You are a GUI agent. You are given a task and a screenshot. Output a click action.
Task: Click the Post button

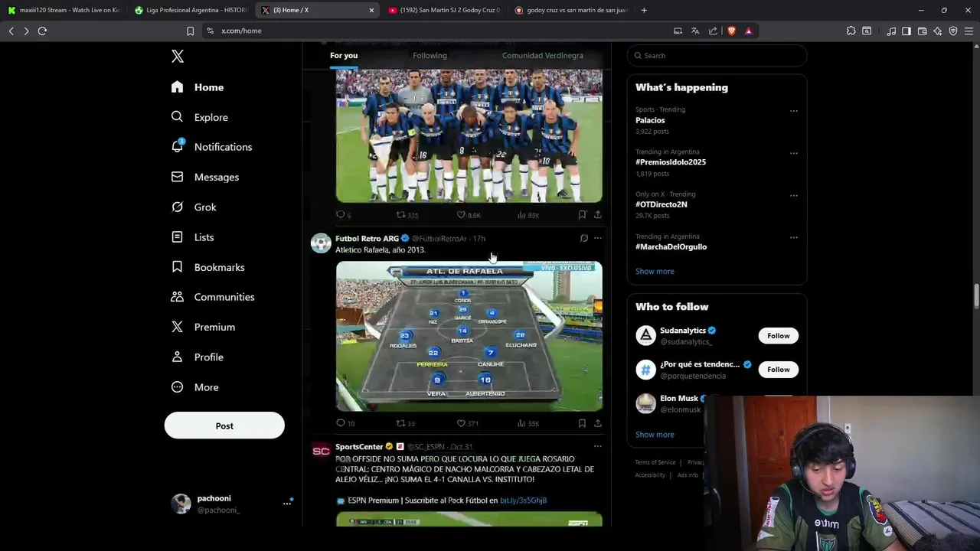coord(224,425)
